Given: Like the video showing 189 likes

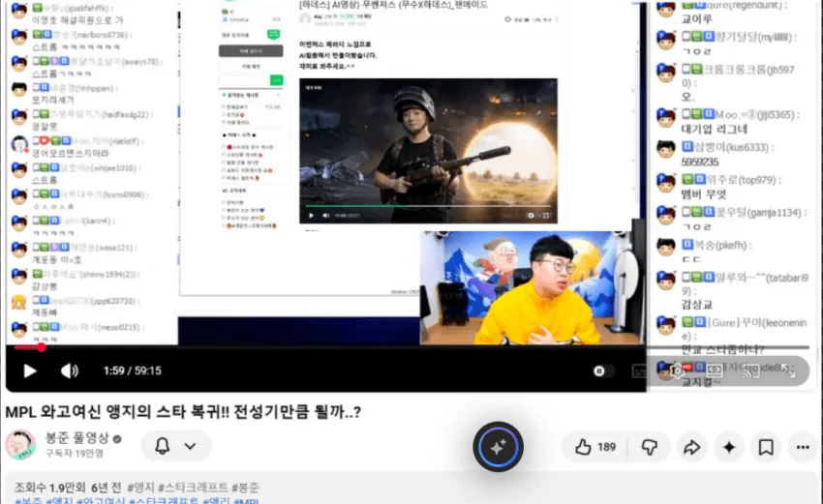Looking at the screenshot, I should [594, 447].
